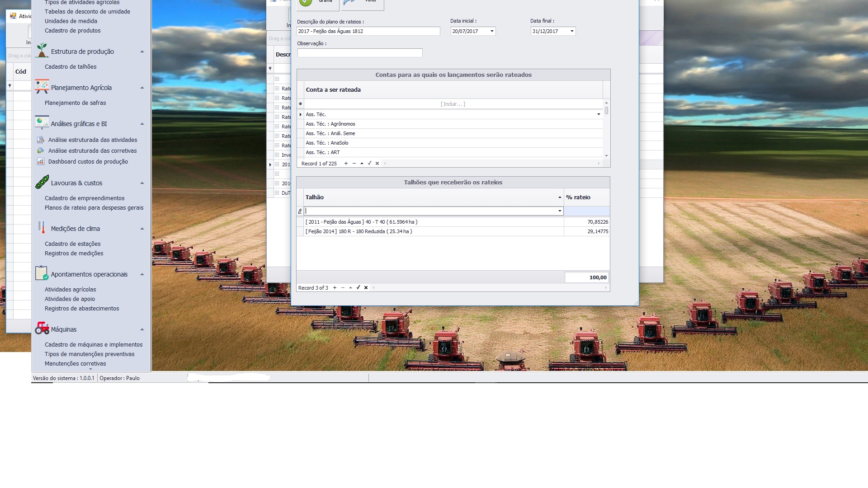Screen dimensions: 868x488
Task: Click edit arrow in Talhões grid navigator
Action: click(350, 288)
